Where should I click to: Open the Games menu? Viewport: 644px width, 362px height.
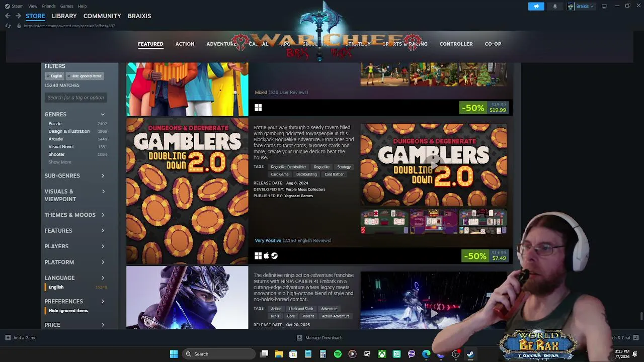coord(66,6)
